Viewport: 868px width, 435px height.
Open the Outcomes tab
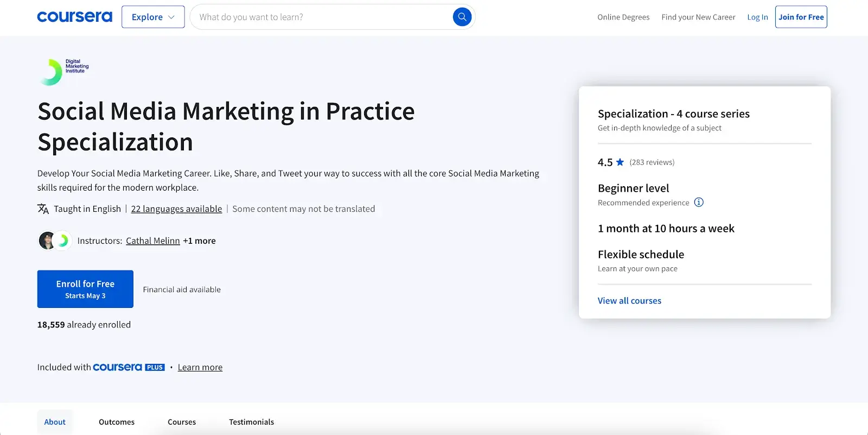(117, 422)
